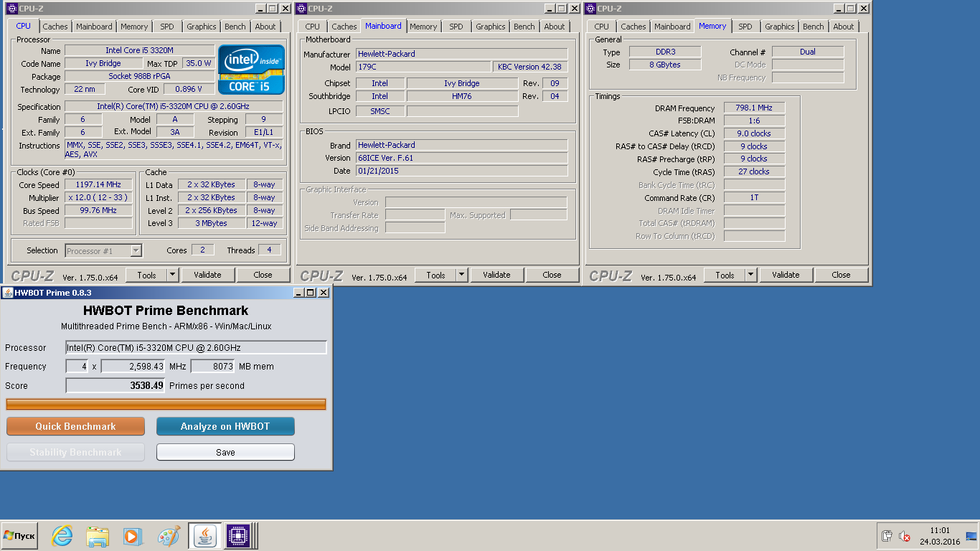
Task: Click CPU-Z icon in first window title bar
Action: point(12,9)
